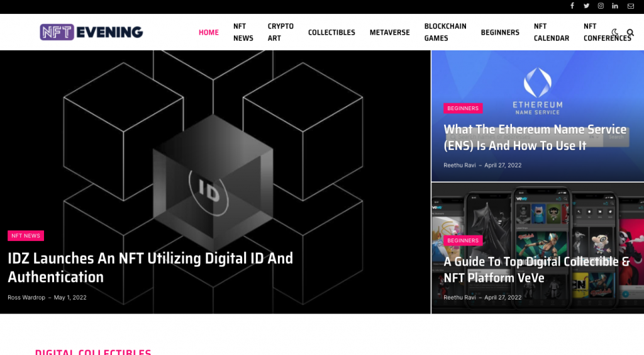Image resolution: width=644 pixels, height=355 pixels.
Task: Click April 27, 2022 under VeVe article
Action: click(x=502, y=298)
